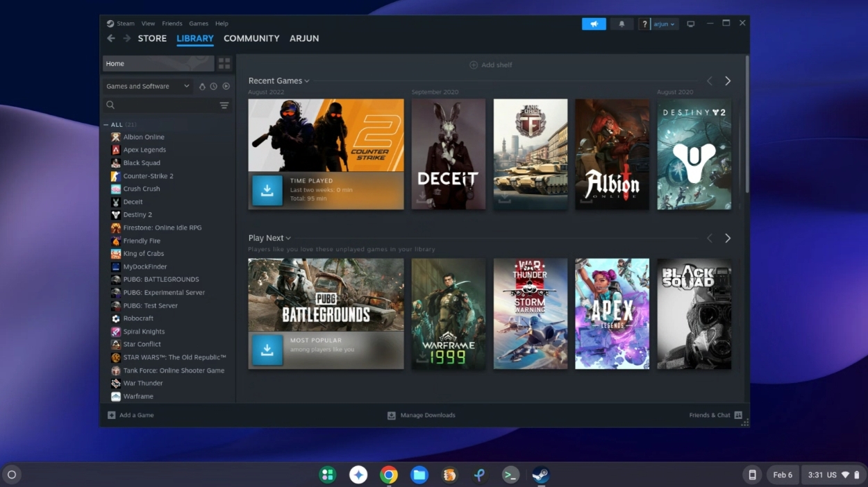868x487 pixels.
Task: Open the Gemini sparkle app on the shelf
Action: click(358, 475)
